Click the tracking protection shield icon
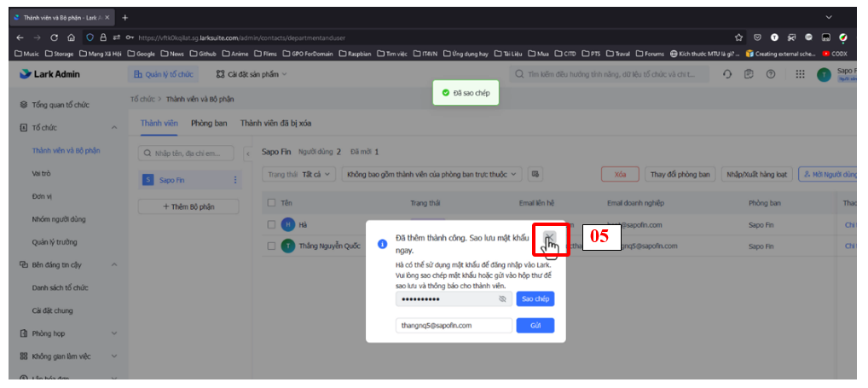Viewport: 868px width, 388px height. point(90,38)
